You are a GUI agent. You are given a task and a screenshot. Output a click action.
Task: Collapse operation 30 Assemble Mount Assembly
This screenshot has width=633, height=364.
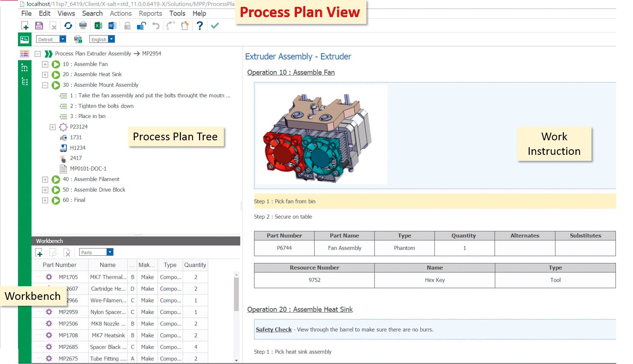point(45,85)
